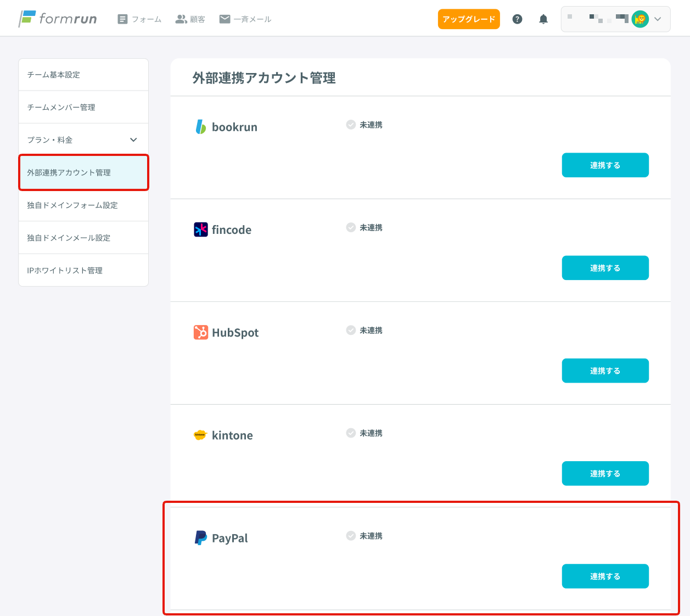Select 独自ドメインメール設定 in the sidebar

(83, 238)
